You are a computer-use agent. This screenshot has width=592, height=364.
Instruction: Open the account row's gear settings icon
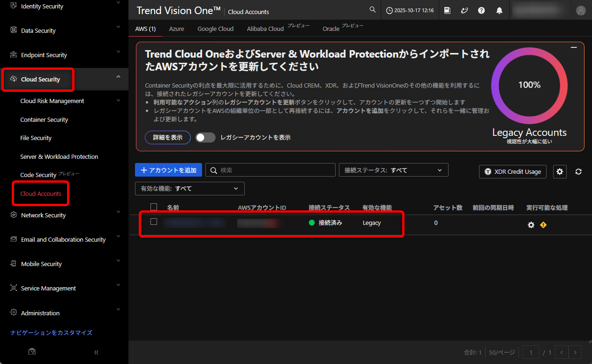531,225
